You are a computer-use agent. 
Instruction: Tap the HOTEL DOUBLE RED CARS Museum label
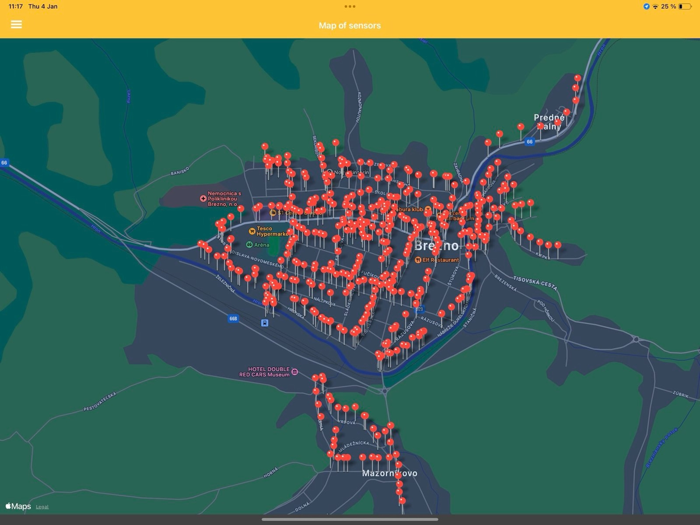pos(267,372)
